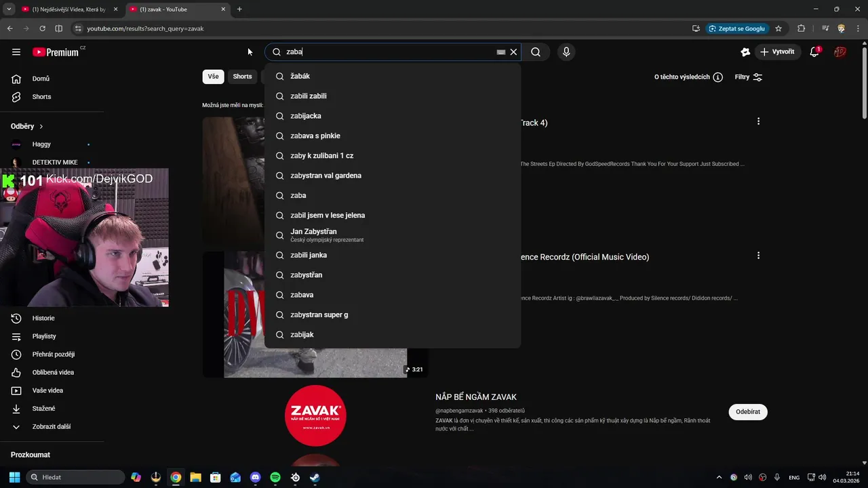Open the Filtry filters panel
Image resolution: width=868 pixels, height=488 pixels.
point(749,77)
